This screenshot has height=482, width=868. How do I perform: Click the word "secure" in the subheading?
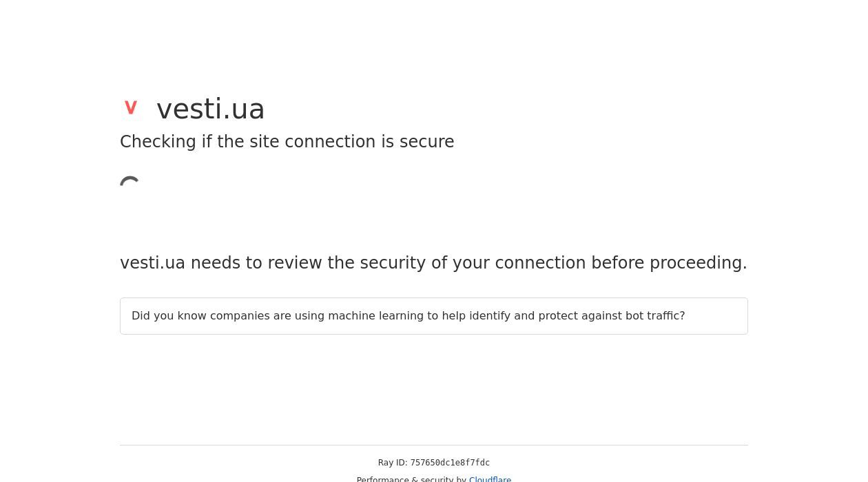(x=426, y=142)
